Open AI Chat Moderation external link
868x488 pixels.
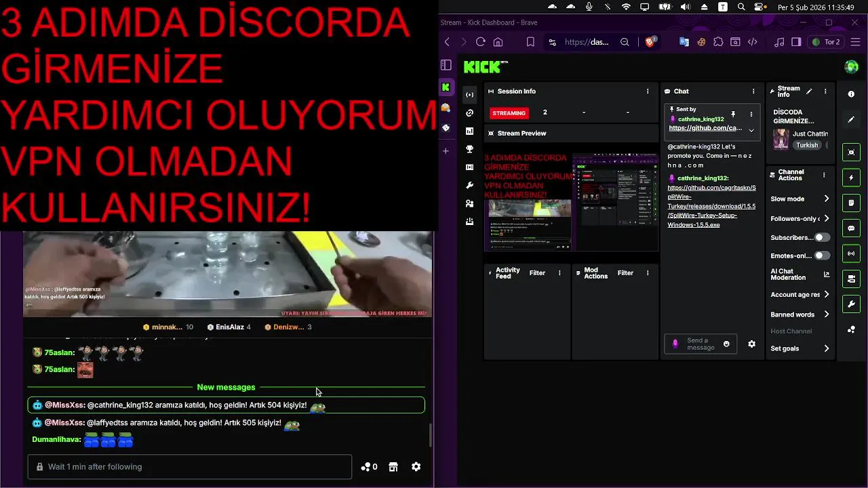[x=826, y=274]
